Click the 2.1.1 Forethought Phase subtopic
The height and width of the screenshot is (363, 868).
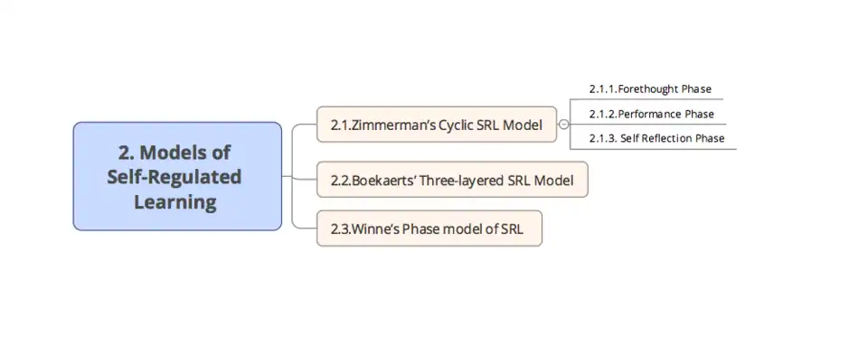(x=650, y=89)
